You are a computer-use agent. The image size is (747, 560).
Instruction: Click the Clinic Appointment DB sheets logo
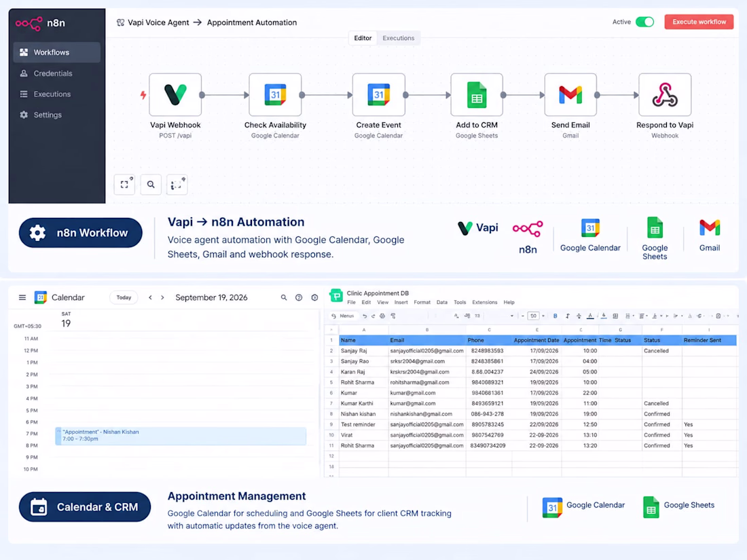(x=336, y=296)
